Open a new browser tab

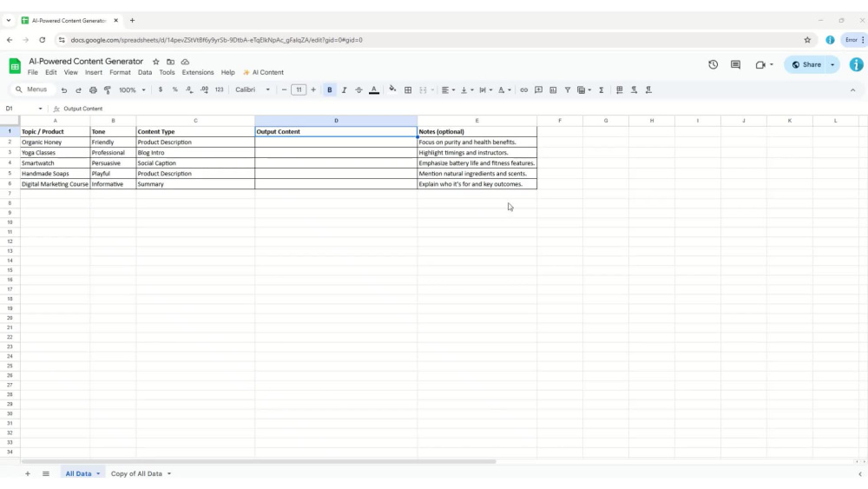(x=132, y=21)
